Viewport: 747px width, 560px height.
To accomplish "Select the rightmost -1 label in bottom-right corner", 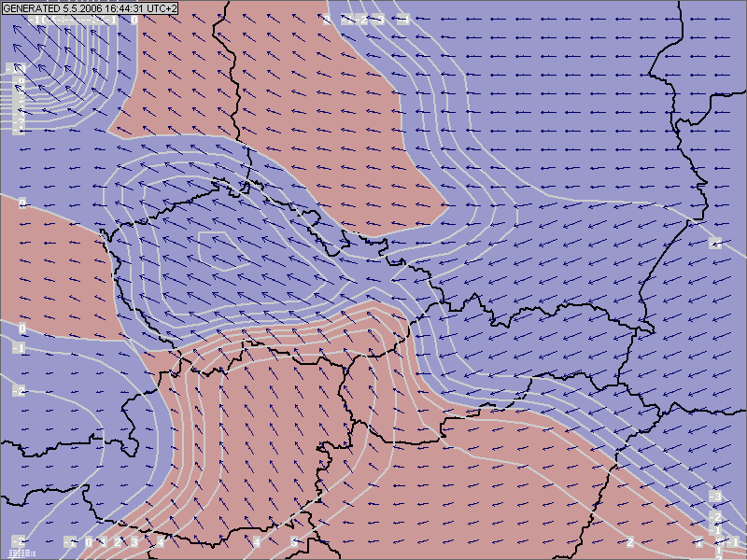I will (x=734, y=542).
